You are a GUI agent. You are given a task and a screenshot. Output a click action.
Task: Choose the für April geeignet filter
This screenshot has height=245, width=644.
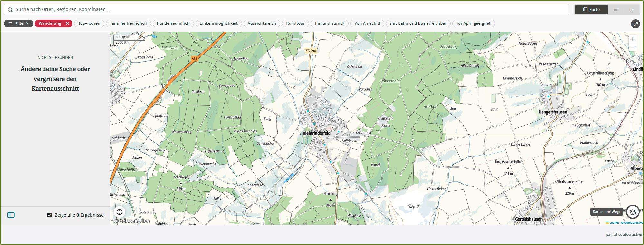click(x=473, y=23)
